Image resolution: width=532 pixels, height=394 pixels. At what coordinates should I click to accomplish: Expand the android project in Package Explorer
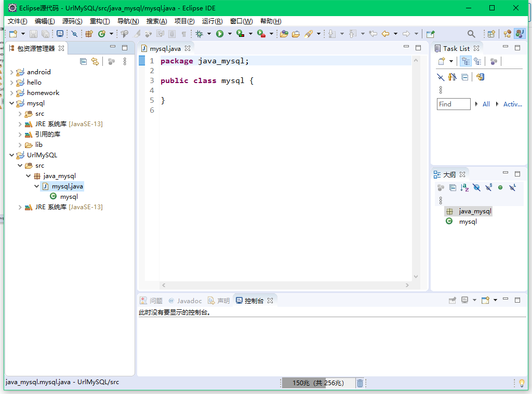pyautogui.click(x=10, y=72)
